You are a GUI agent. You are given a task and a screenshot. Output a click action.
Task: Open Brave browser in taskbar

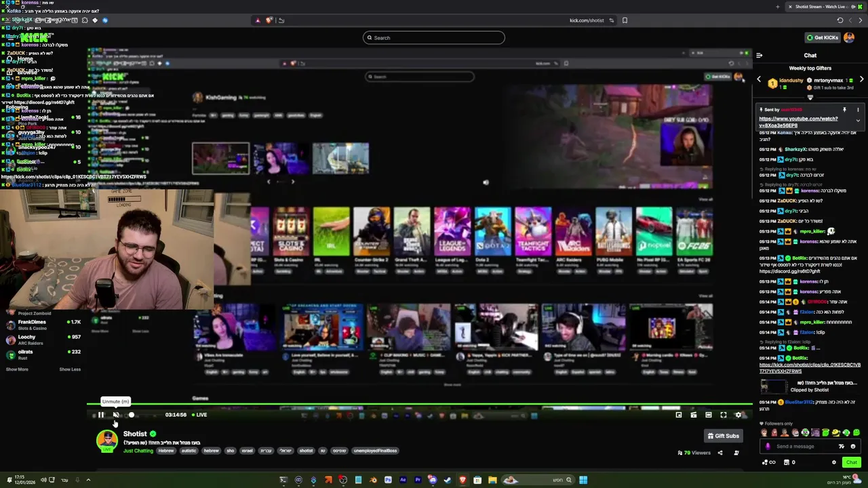[462, 481]
